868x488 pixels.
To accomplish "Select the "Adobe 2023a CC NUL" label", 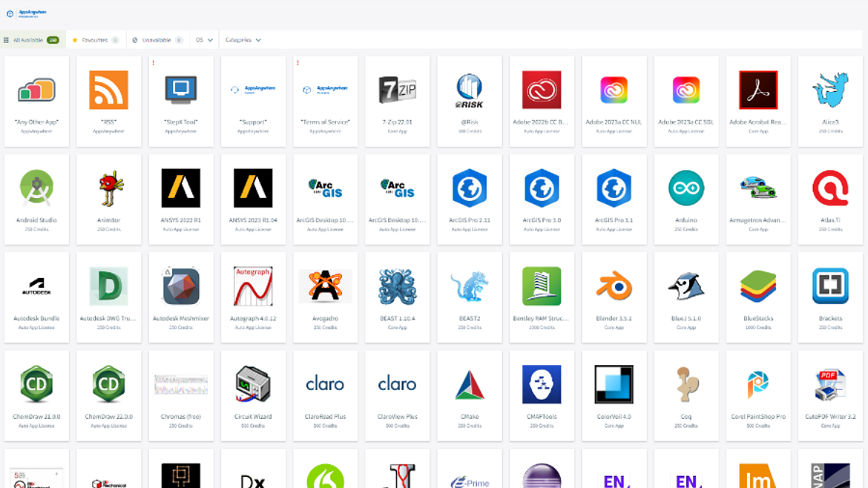I will pos(614,122).
